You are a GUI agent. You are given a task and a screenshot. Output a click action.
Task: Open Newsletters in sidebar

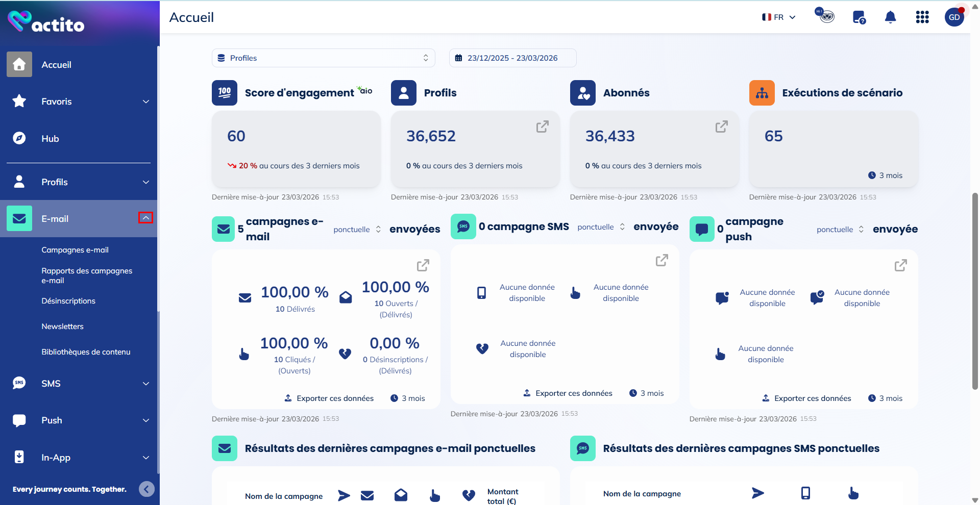62,326
